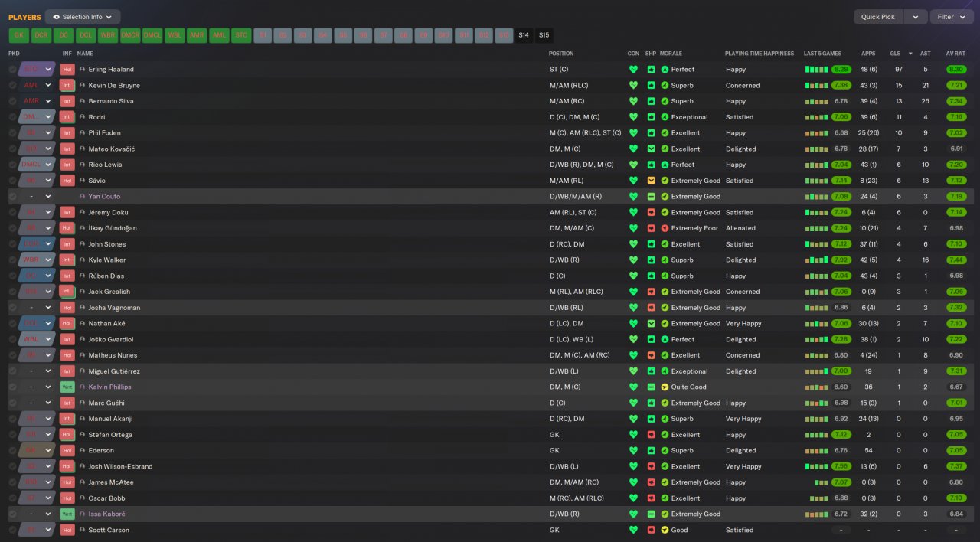This screenshot has width=980, height=542.
Task: Click Haaland's last 5 games form bars
Action: point(817,70)
